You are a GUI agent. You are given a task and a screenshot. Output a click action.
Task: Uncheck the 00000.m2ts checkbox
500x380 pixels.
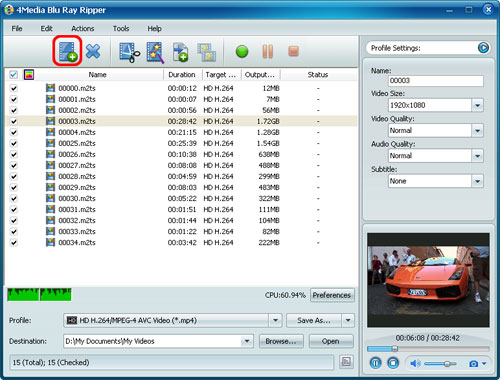click(14, 88)
